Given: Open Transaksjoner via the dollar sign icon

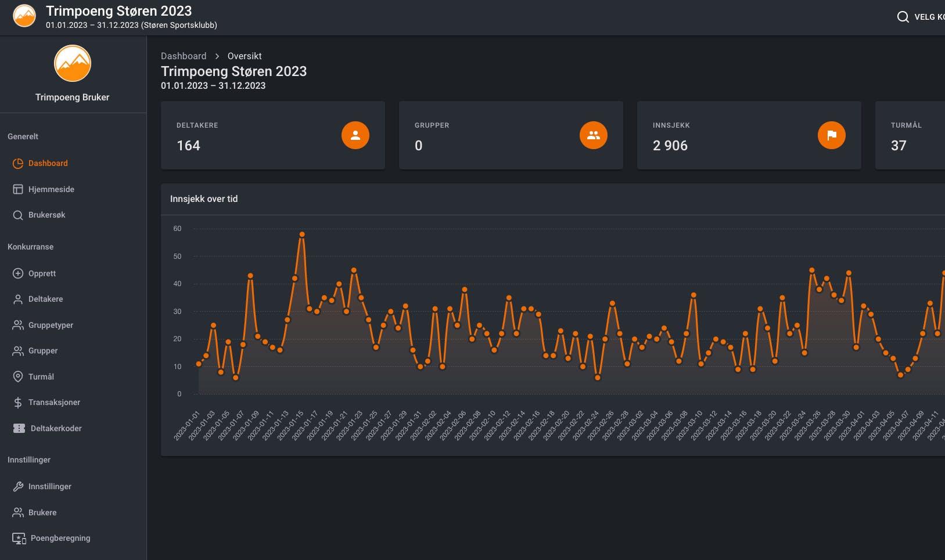Looking at the screenshot, I should pyautogui.click(x=18, y=402).
